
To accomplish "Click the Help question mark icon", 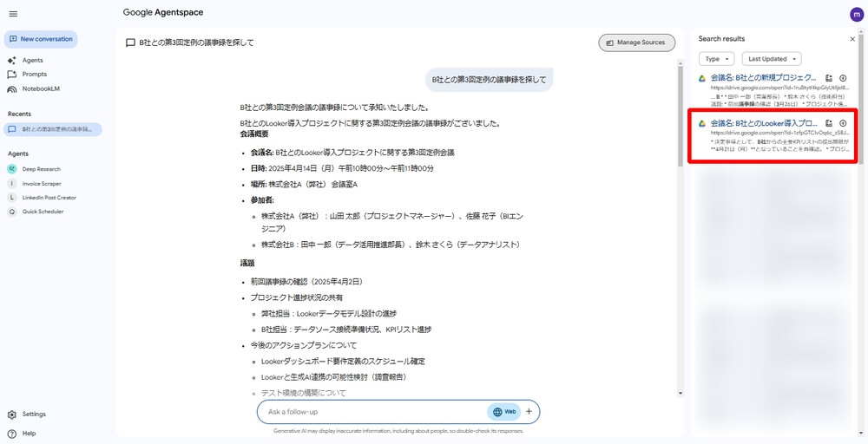I will coord(12,434).
